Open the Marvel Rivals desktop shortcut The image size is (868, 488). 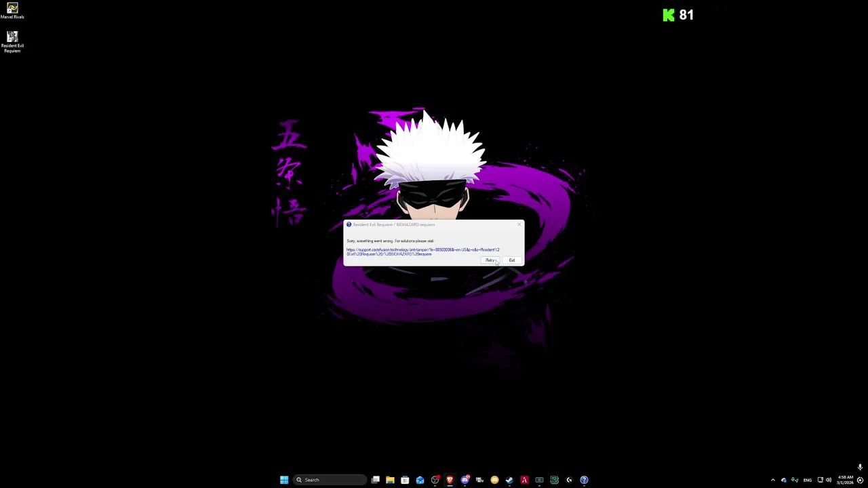click(x=12, y=11)
